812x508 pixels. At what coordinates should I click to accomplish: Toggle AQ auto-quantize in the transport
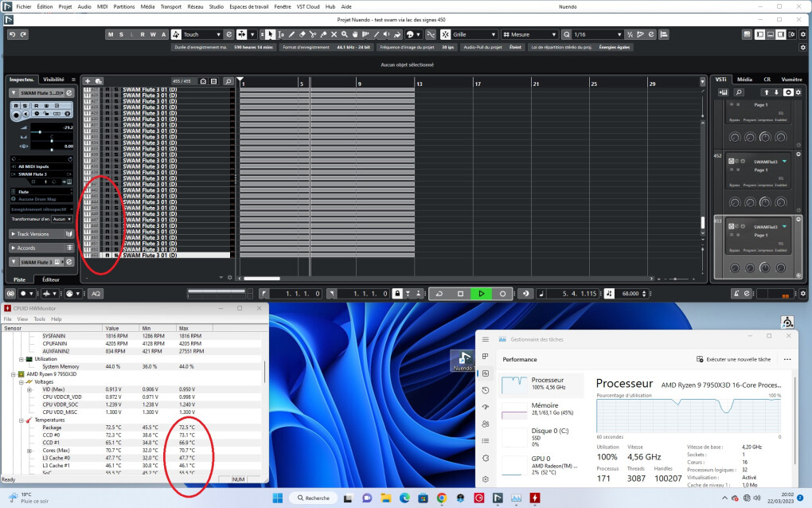click(96, 294)
